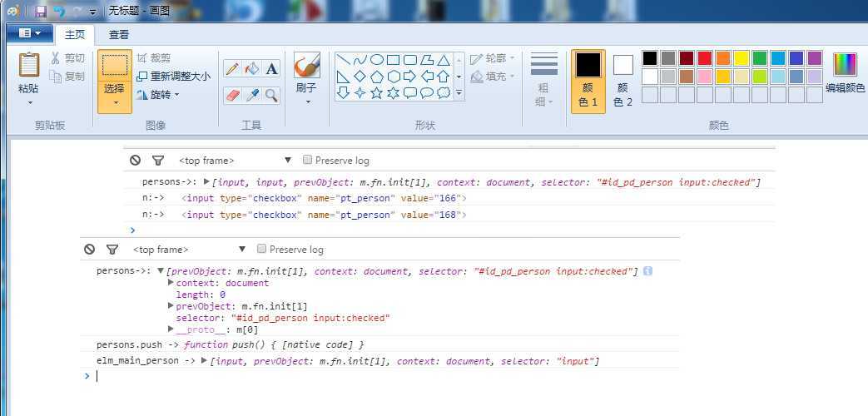Click the filter funnel icon in lower console
The width and height of the screenshot is (868, 416).
tap(112, 250)
